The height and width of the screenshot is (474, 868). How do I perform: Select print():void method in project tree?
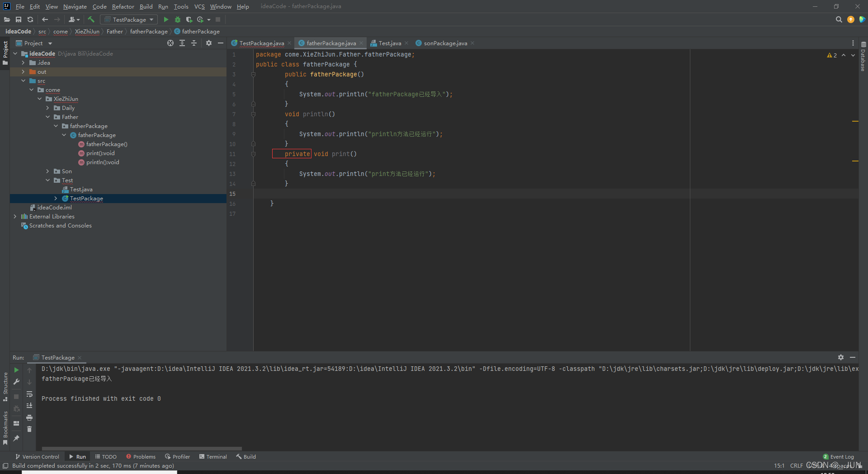tap(100, 153)
